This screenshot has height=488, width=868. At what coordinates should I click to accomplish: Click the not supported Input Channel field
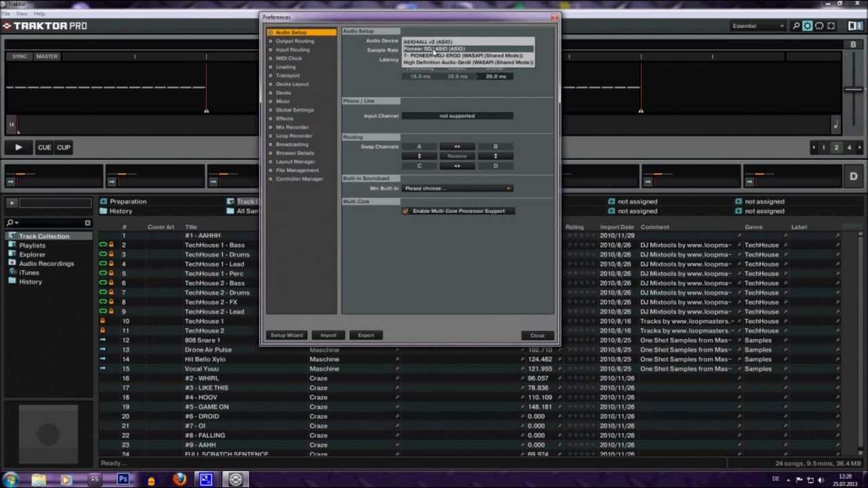pyautogui.click(x=457, y=116)
